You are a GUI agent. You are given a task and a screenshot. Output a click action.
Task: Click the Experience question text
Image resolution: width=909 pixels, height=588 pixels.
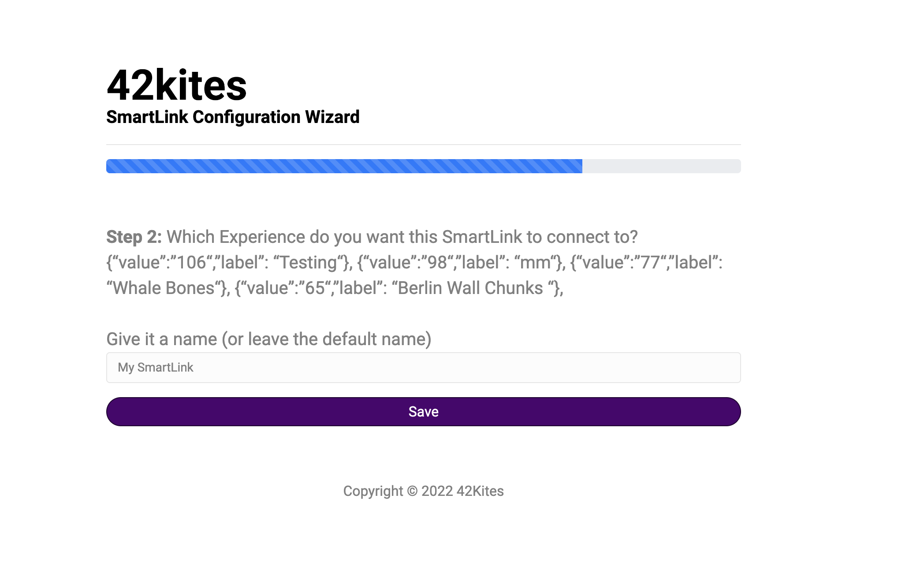[402, 237]
